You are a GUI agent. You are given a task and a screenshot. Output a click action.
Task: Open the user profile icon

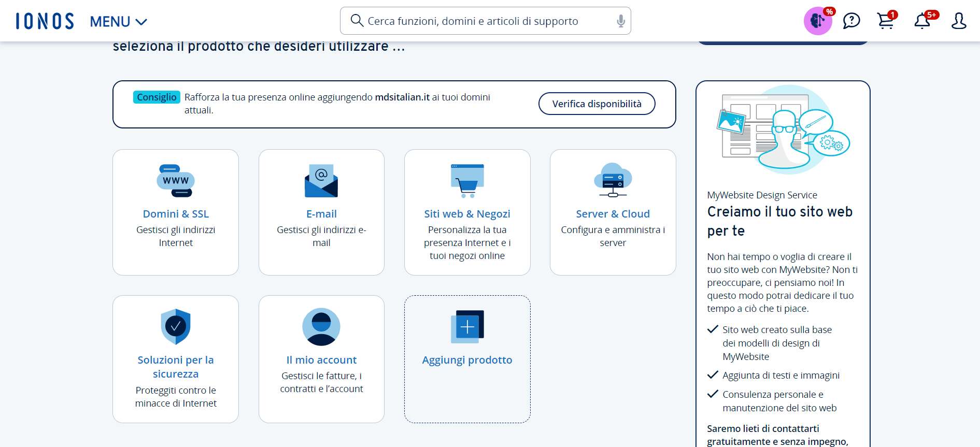coord(958,21)
